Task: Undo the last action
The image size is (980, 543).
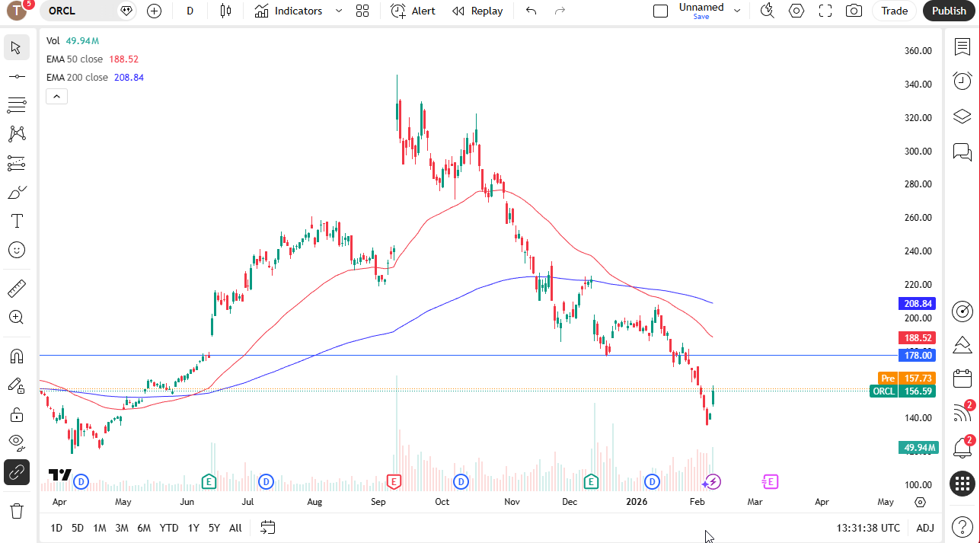Action: (x=531, y=11)
